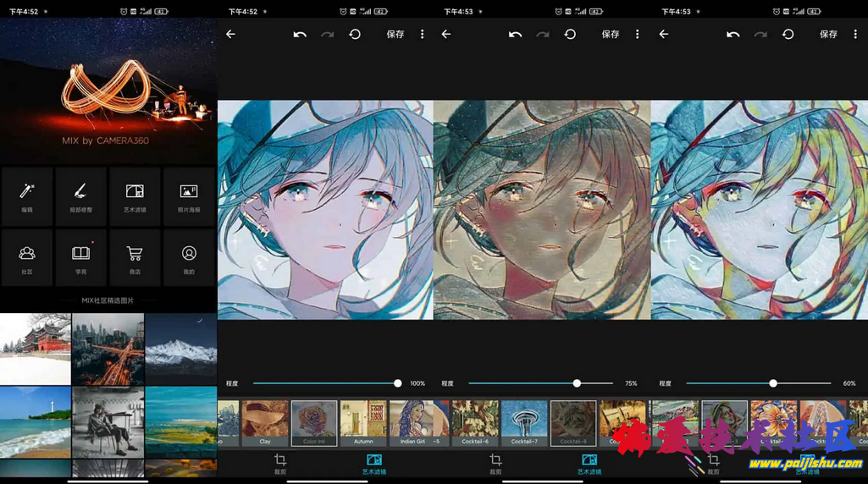Switch to 裁剪 crop tab below Clay filter
The width and height of the screenshot is (868, 484).
280,463
